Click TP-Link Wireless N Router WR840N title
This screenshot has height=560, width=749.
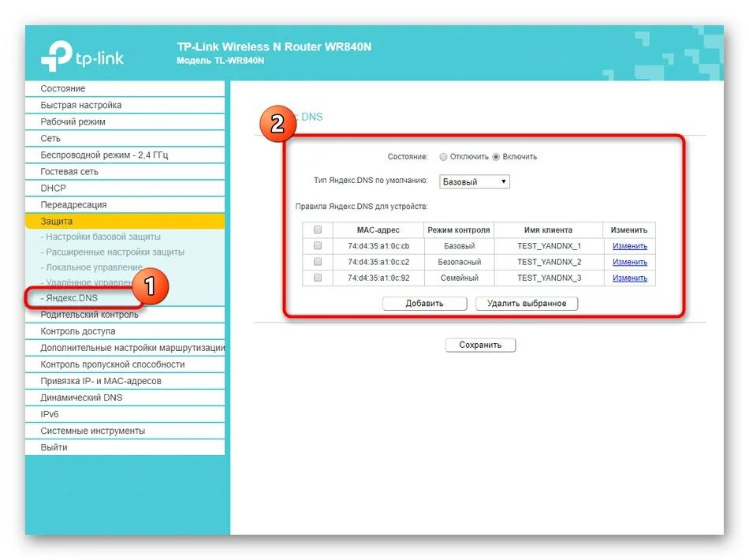click(x=274, y=47)
